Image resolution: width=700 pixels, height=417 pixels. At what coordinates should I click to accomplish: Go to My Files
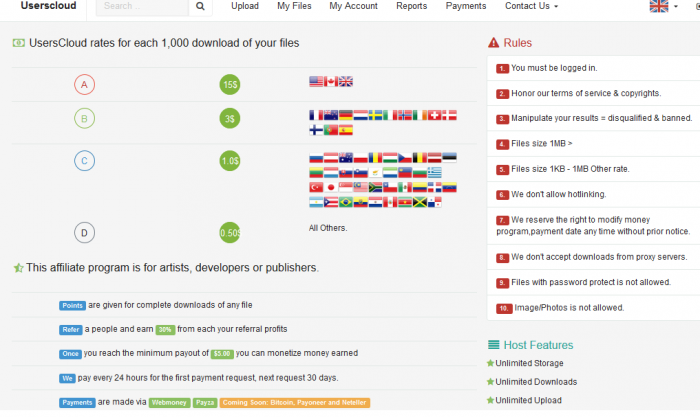click(x=294, y=6)
